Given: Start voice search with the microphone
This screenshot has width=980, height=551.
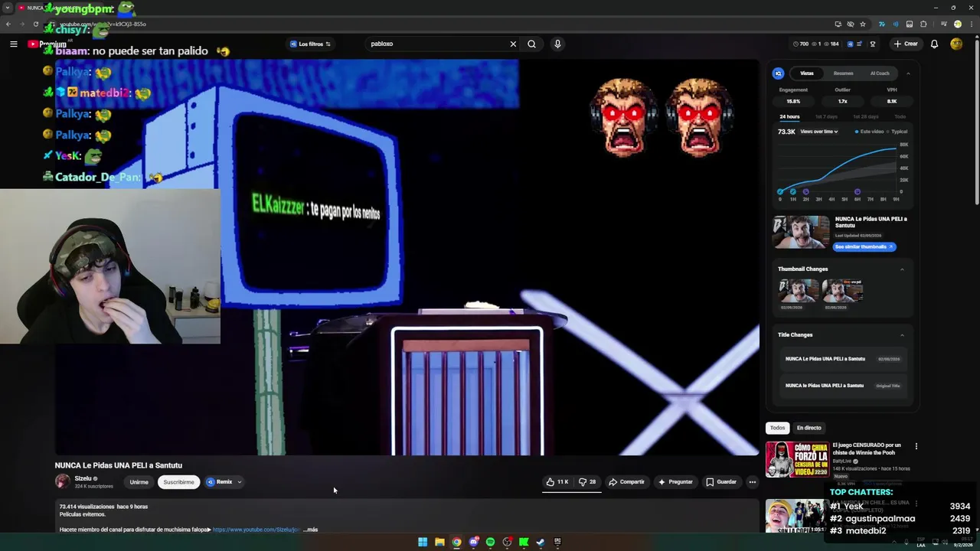Looking at the screenshot, I should (x=557, y=44).
